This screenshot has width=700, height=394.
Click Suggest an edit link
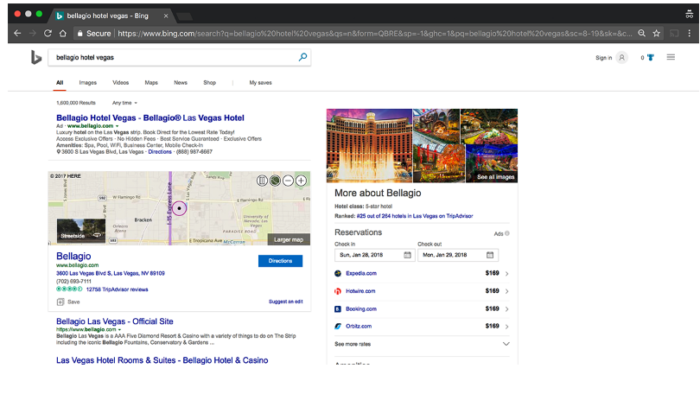click(x=286, y=302)
